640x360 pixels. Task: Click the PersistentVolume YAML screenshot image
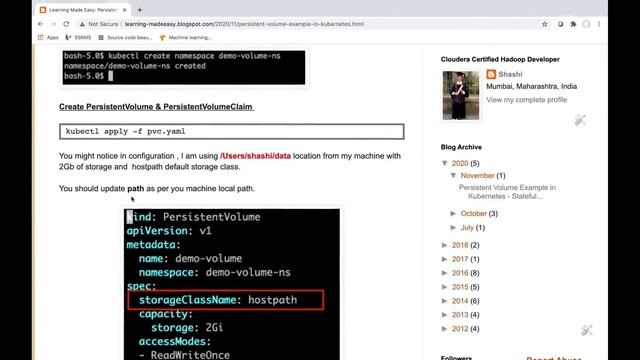click(231, 284)
